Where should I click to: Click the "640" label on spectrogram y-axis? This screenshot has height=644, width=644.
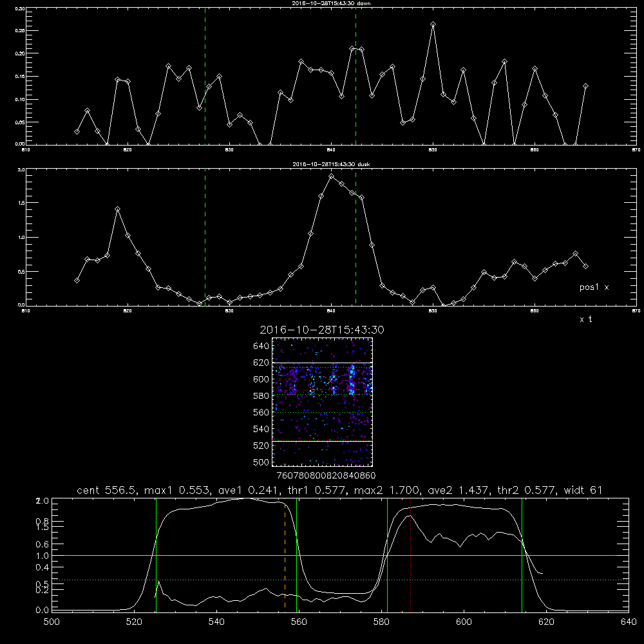click(x=261, y=346)
